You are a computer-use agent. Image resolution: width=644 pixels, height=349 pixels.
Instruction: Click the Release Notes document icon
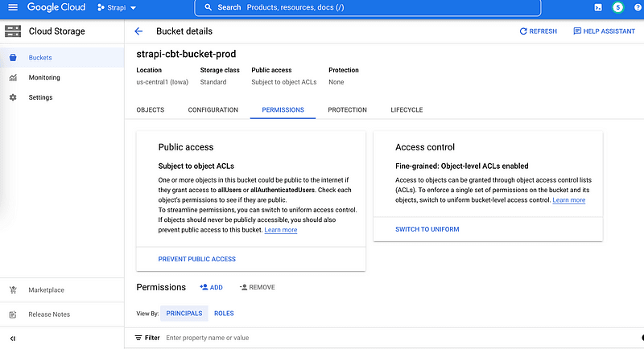[x=13, y=314]
